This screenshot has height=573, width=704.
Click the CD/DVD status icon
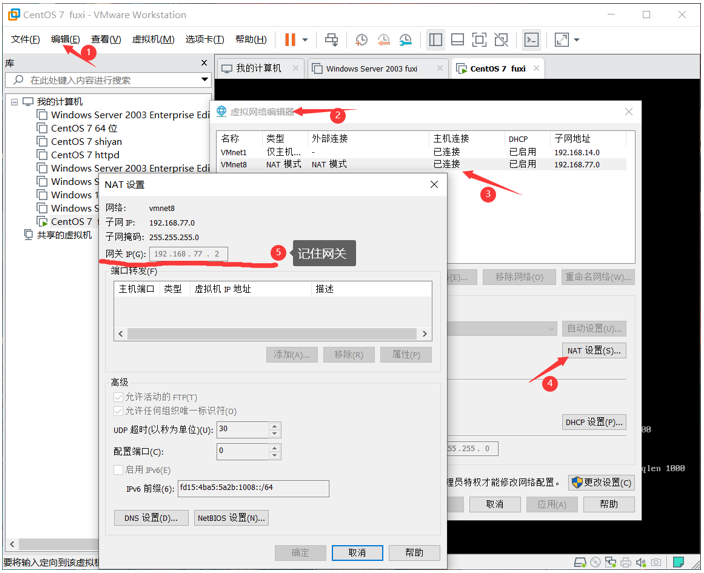595,562
